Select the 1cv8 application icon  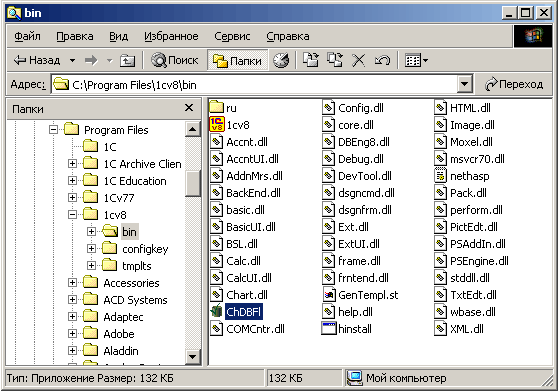pos(217,125)
